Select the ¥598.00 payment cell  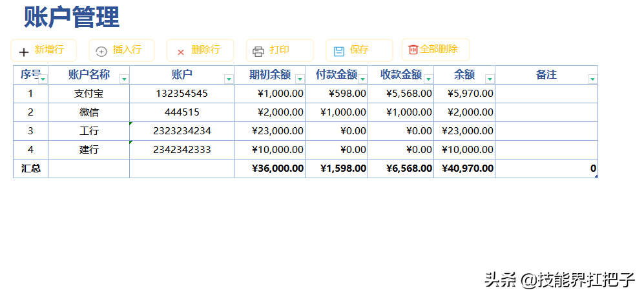[337, 94]
